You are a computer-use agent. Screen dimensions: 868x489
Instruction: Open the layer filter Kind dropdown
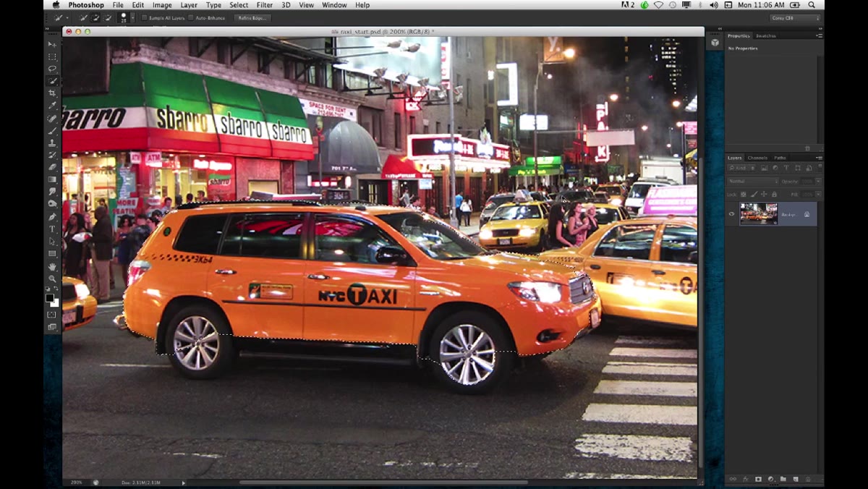(x=741, y=168)
